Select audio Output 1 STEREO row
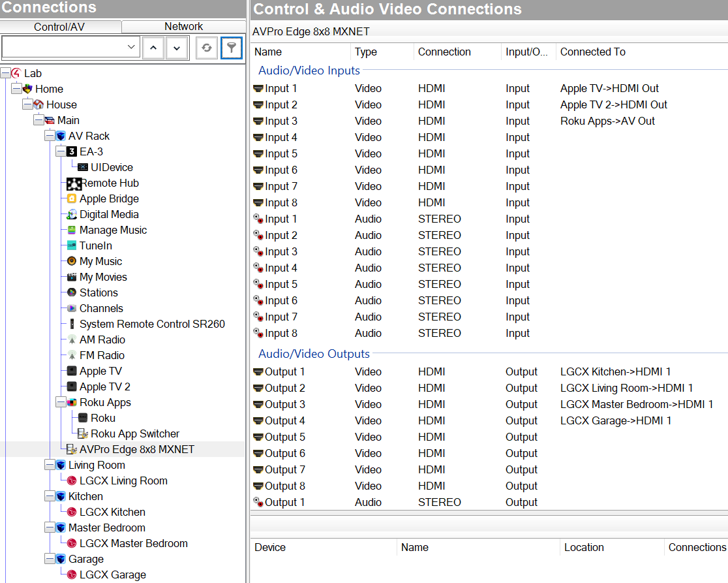The height and width of the screenshot is (583, 728). point(489,502)
